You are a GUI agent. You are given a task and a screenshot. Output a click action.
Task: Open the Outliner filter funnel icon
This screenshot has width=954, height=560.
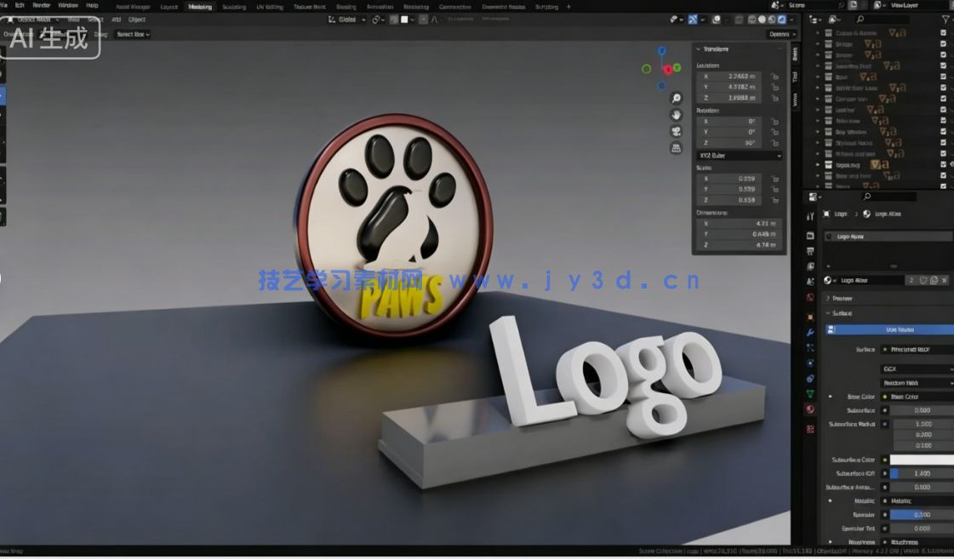point(947,18)
